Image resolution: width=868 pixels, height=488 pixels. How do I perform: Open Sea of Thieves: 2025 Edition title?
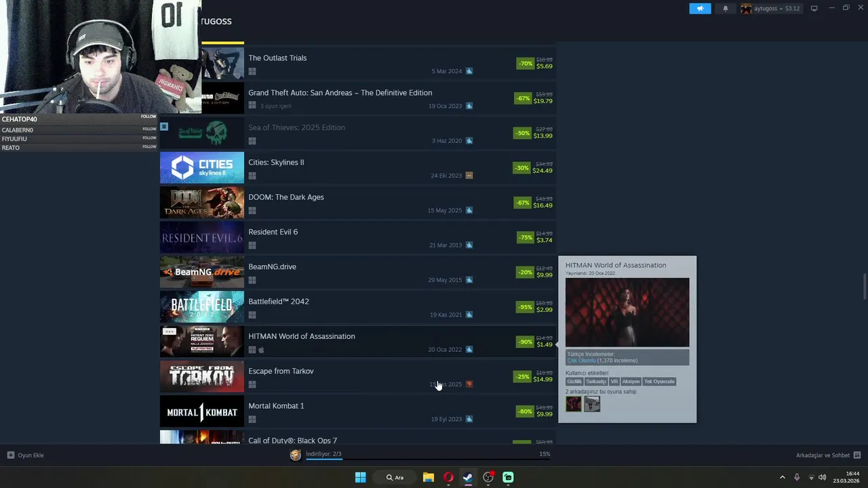[296, 127]
